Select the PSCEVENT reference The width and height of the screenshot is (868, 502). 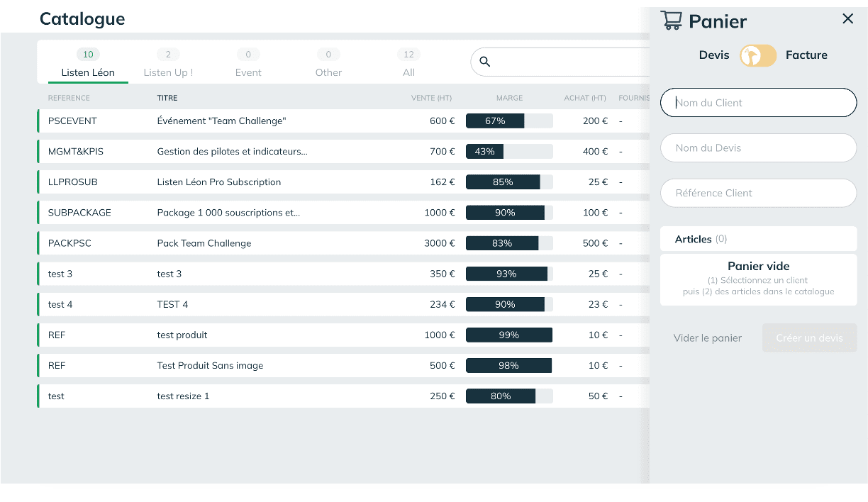(x=72, y=121)
